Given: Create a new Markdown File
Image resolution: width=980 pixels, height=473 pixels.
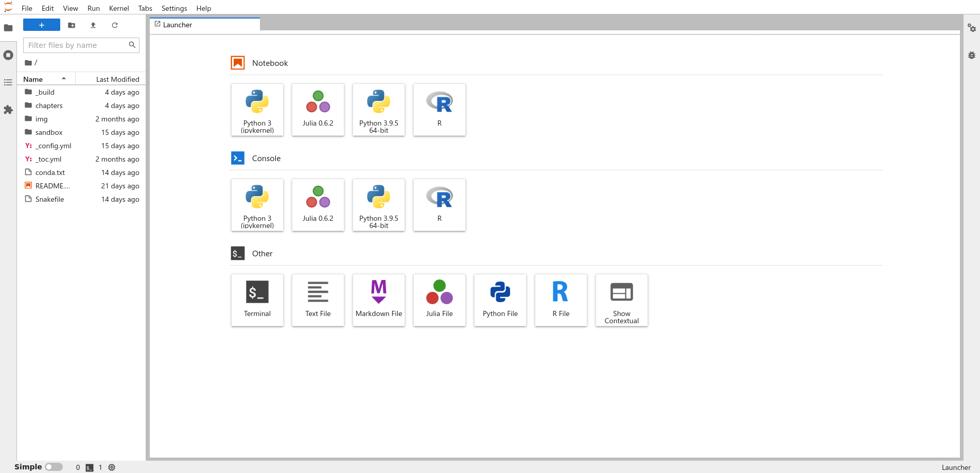Looking at the screenshot, I should (379, 300).
